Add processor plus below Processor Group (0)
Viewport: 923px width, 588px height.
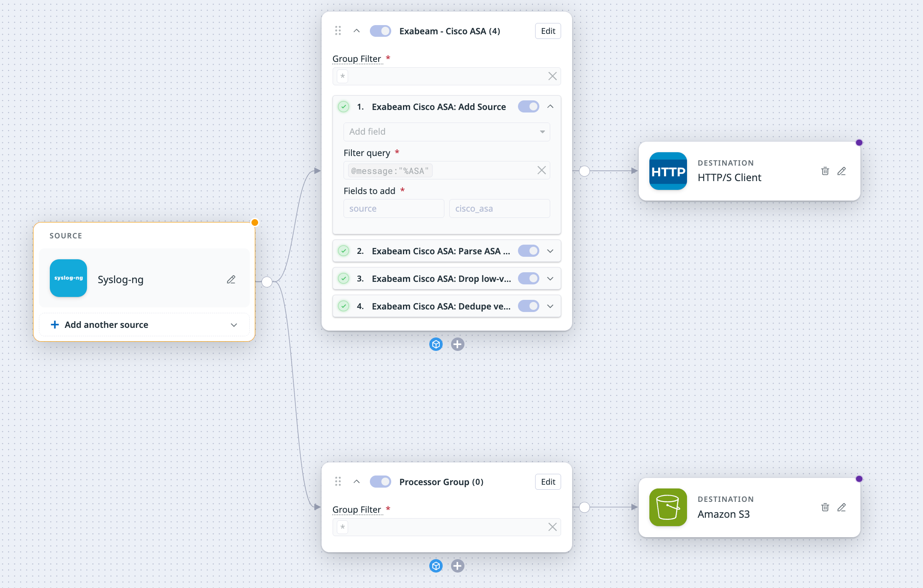coord(458,566)
